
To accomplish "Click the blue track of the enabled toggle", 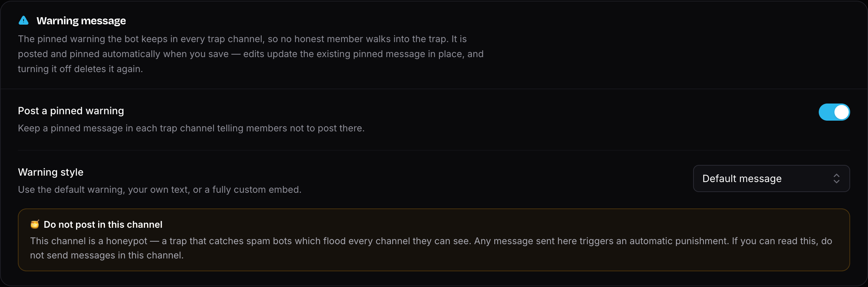I will [826, 112].
